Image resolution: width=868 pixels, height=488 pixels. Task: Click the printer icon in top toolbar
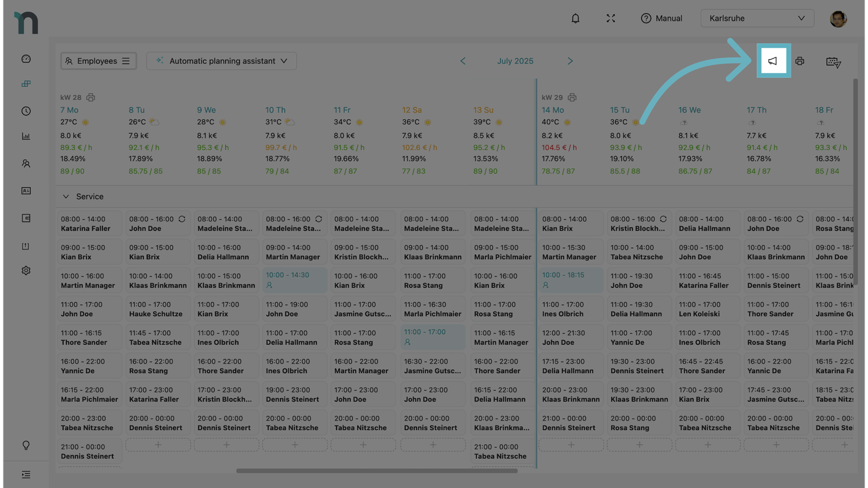tap(800, 61)
